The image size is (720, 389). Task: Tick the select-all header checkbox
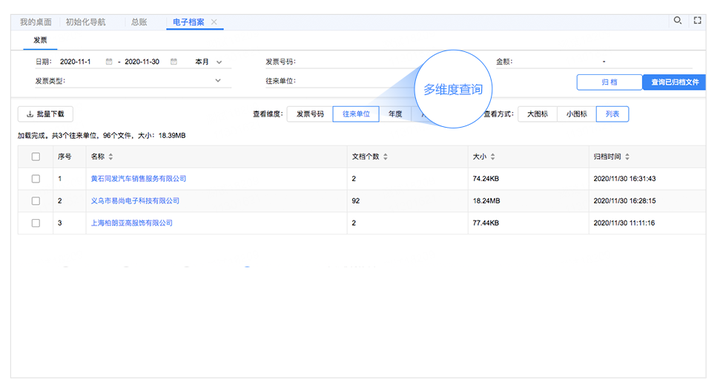[x=35, y=157]
